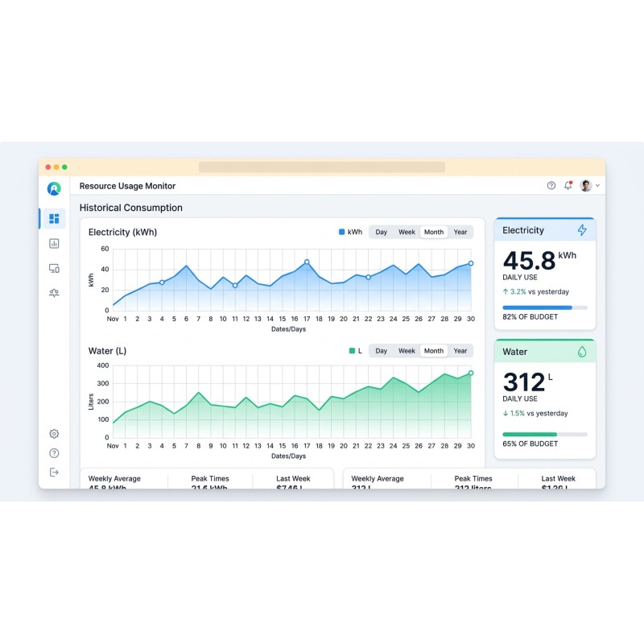The width and height of the screenshot is (644, 644).
Task: Click the day 11 data point on Electricity chart
Action: click(x=235, y=285)
